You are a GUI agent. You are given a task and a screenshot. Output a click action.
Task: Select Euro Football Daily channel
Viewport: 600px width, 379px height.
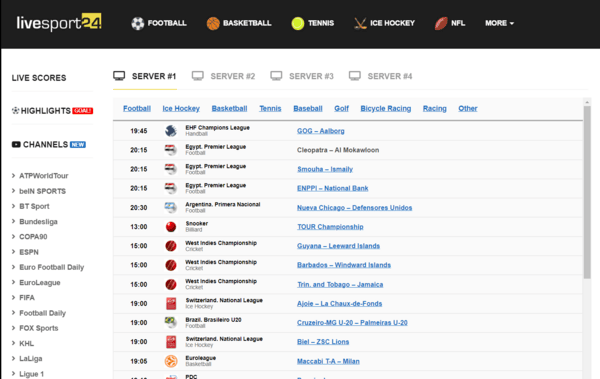[x=52, y=267]
